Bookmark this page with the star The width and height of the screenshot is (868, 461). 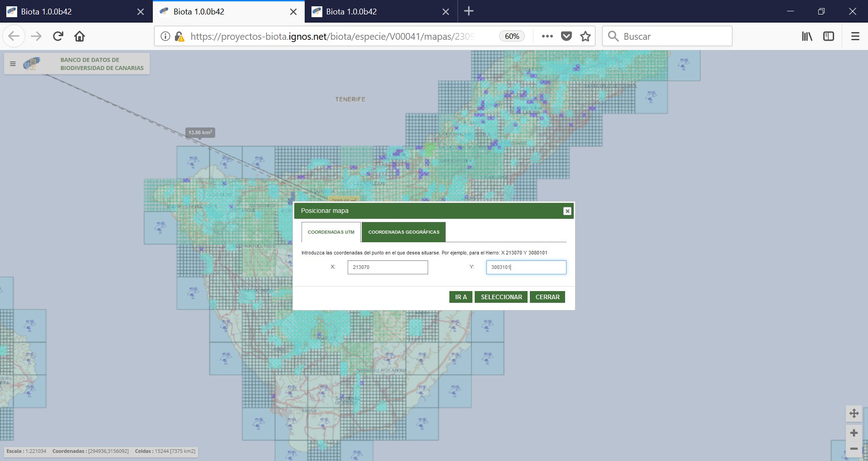pyautogui.click(x=585, y=36)
